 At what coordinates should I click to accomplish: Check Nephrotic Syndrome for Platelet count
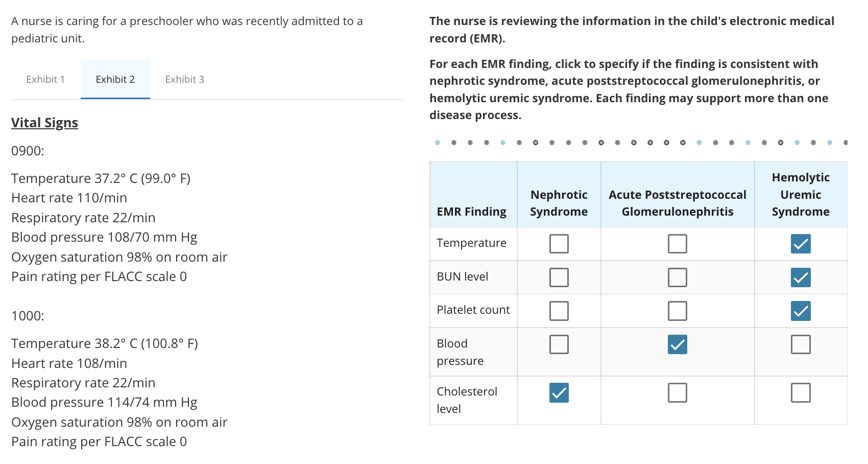pos(559,311)
